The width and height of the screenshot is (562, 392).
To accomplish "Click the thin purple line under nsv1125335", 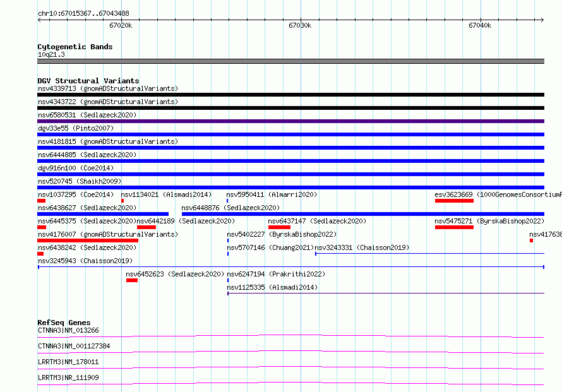I will pyautogui.click(x=386, y=294).
